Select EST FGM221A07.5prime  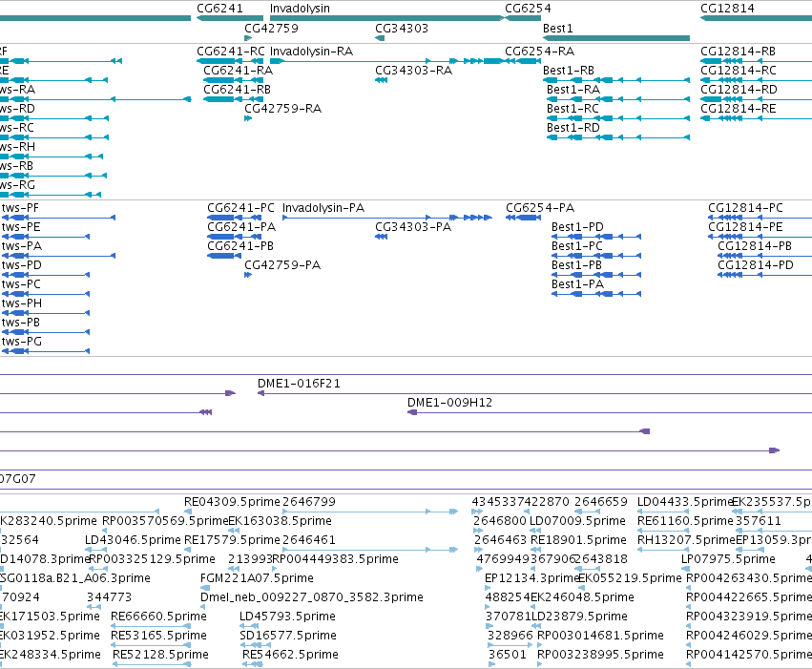coord(257,578)
